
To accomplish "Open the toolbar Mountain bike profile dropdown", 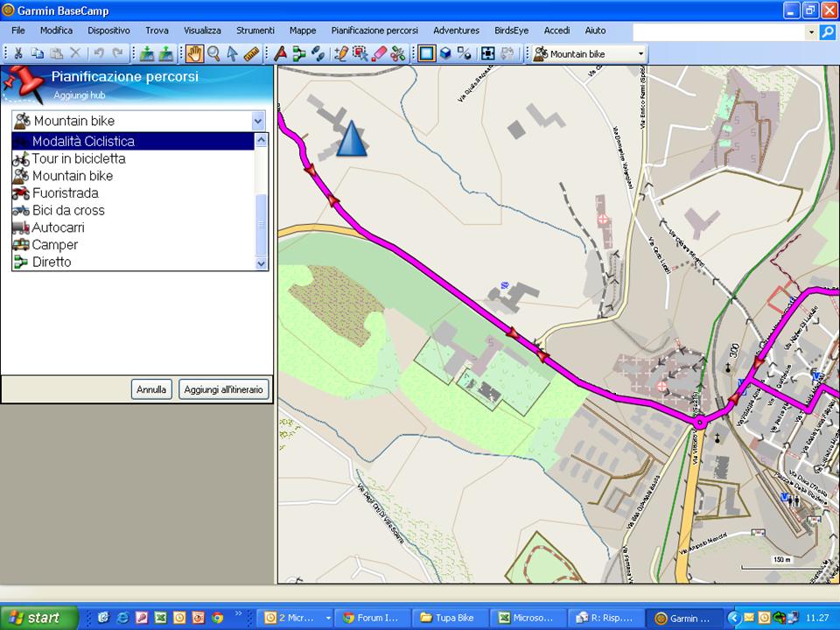I will click(x=640, y=54).
